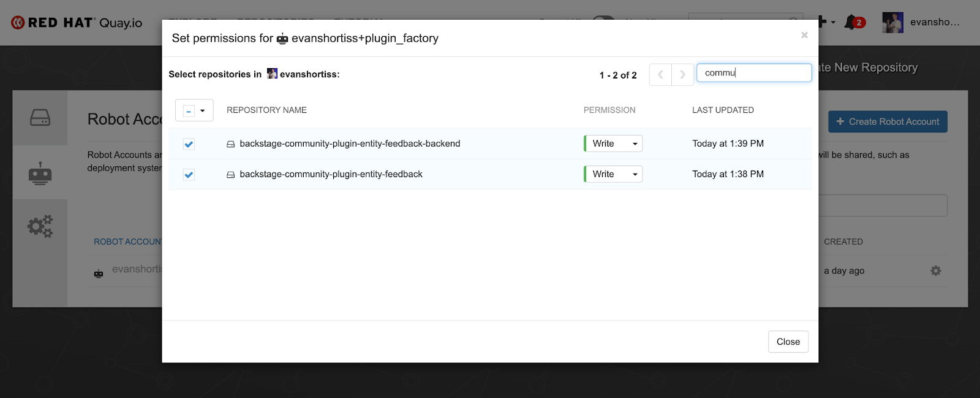Click the Red Hat Quay.io logo
Image resolution: width=980 pixels, height=398 pixels.
click(77, 23)
